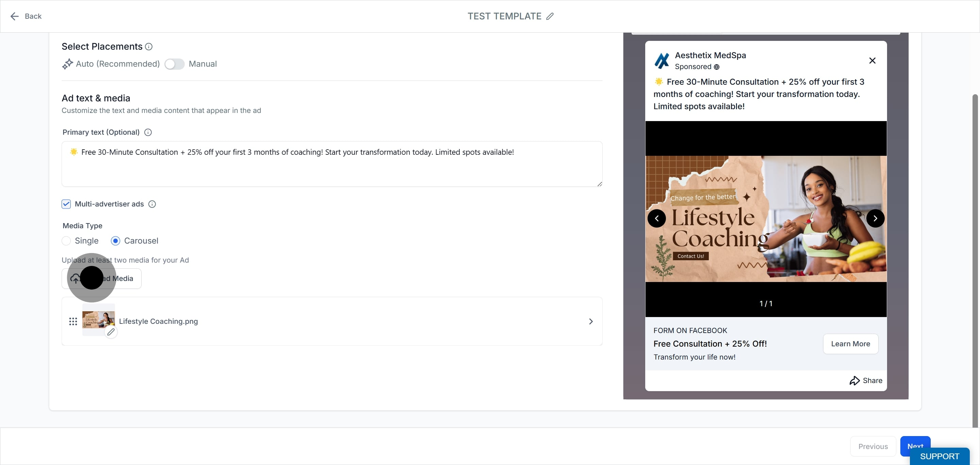This screenshot has width=980, height=465.
Task: Toggle placements from Auto to Manual
Action: 175,64
